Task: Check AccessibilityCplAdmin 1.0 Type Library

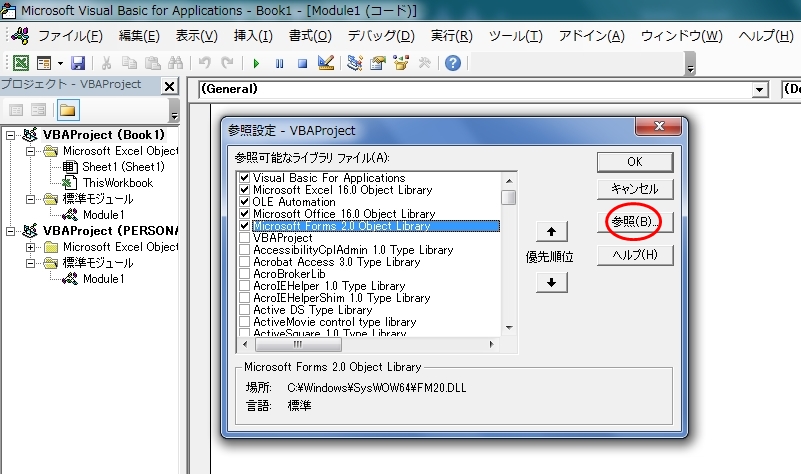Action: (244, 250)
